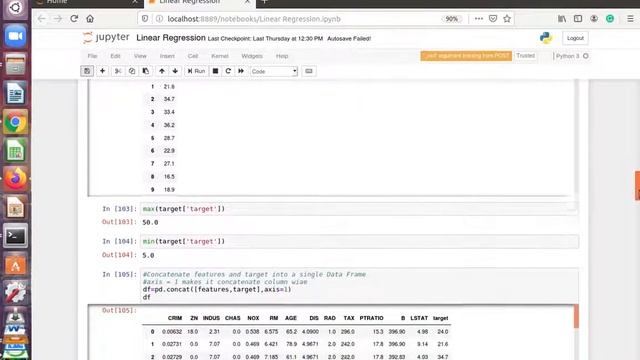Paste cells below icon
This screenshot has width=640, height=360.
146,71
